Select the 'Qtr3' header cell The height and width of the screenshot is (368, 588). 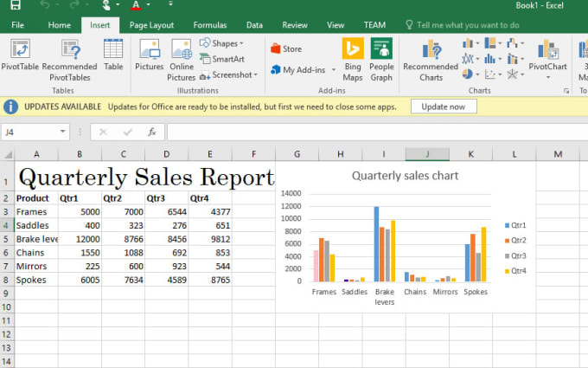(x=167, y=198)
